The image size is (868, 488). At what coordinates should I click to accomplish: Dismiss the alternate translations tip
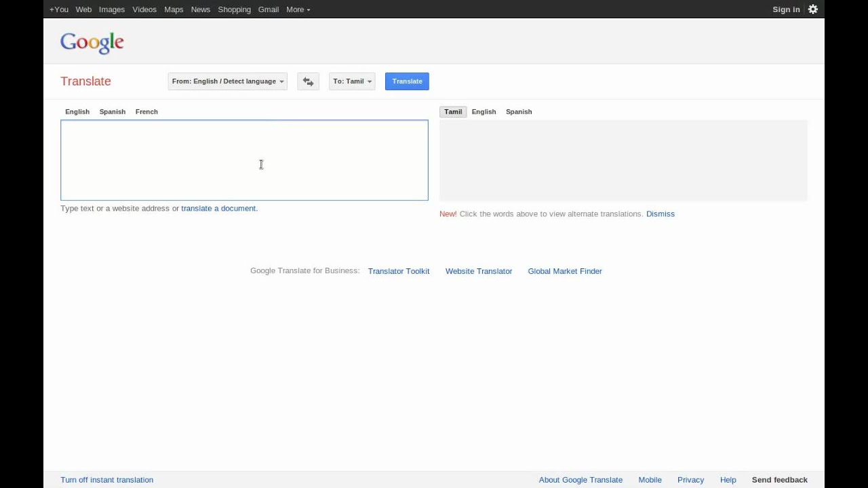pyautogui.click(x=660, y=214)
